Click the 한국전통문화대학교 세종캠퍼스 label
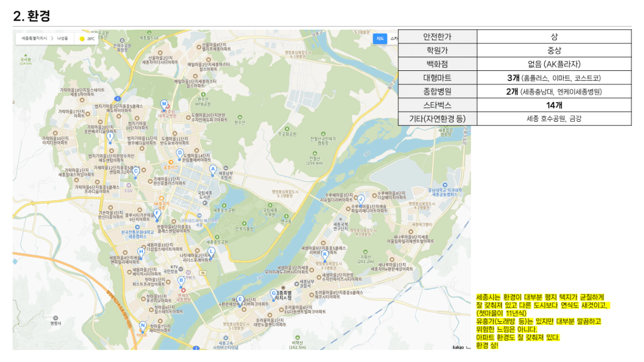644x362 pixels. (x=137, y=233)
